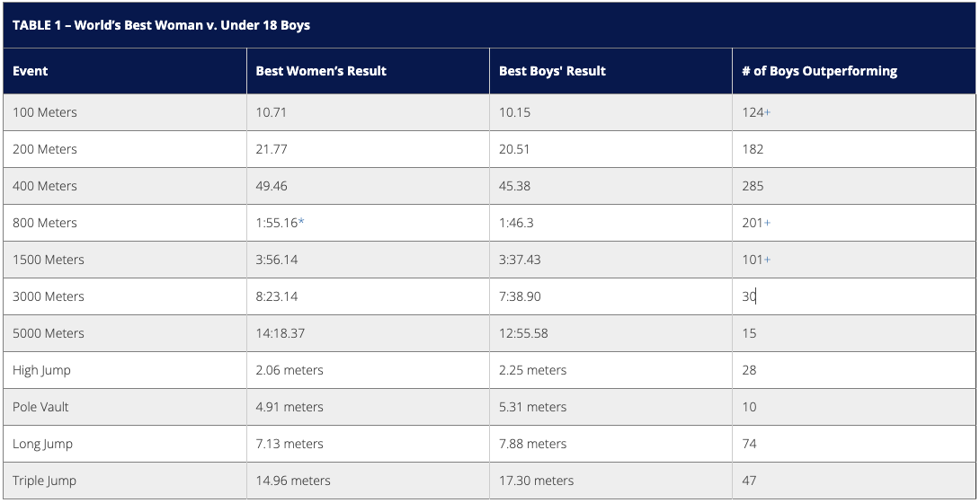
Task: Open the plus footnote link after 201
Action: click(768, 223)
